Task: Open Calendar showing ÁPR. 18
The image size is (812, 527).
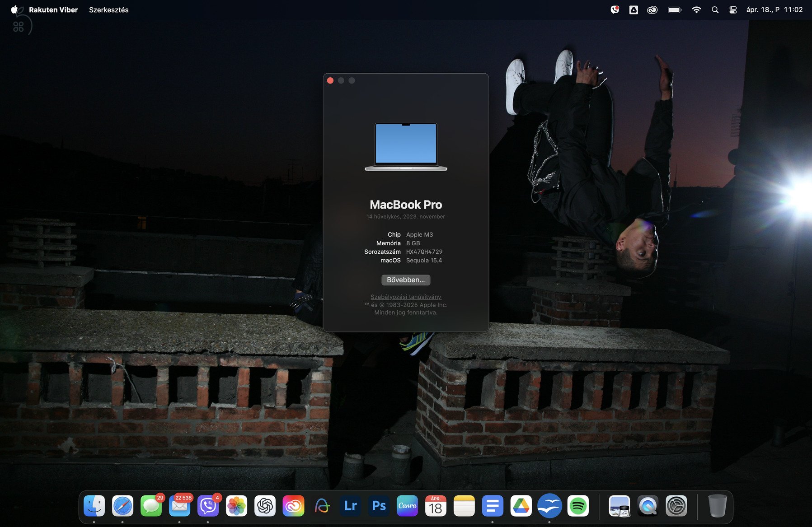Action: click(x=436, y=506)
